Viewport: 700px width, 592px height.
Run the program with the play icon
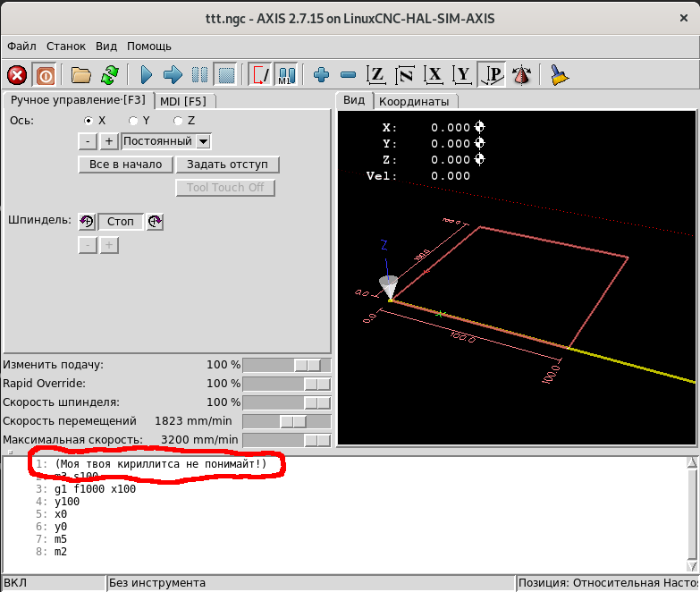pyautogui.click(x=146, y=74)
